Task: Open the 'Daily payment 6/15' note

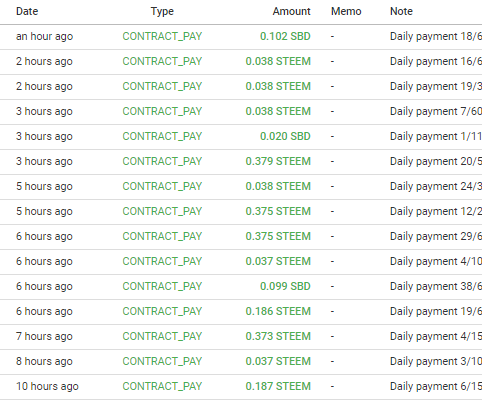Action: [436, 386]
